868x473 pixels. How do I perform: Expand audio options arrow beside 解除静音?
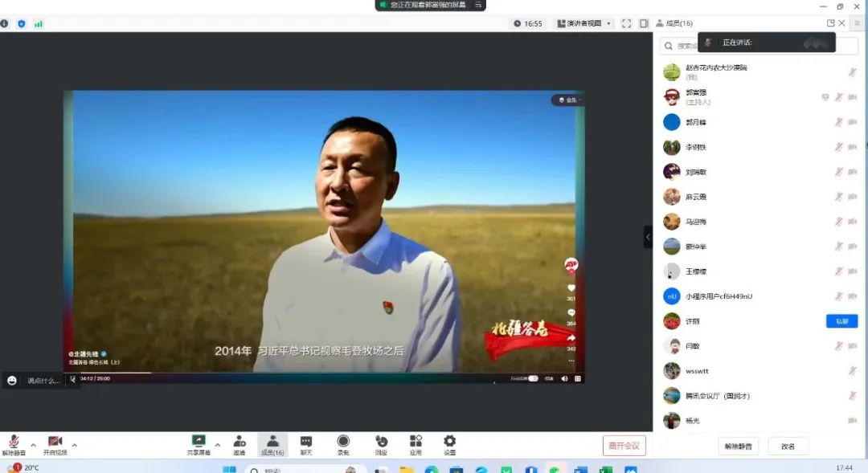[x=33, y=445]
